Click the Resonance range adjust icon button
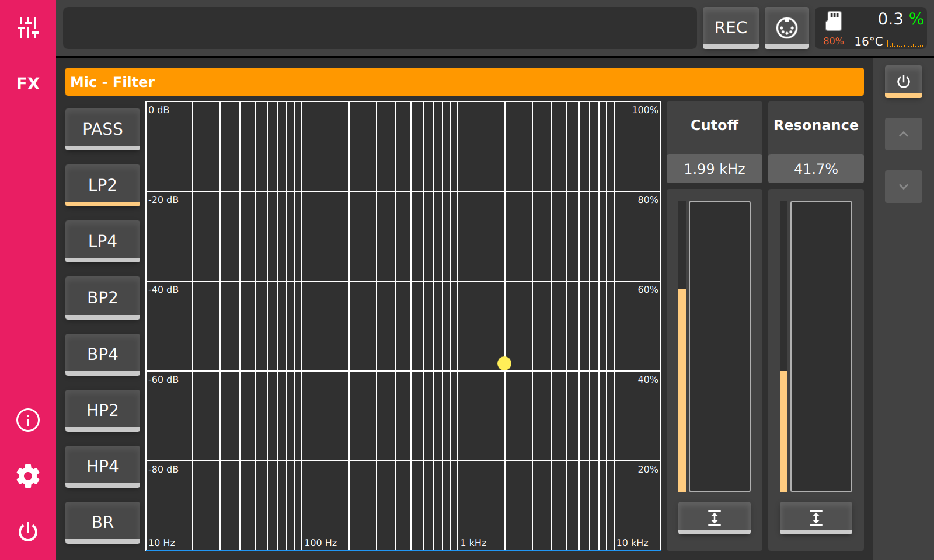The width and height of the screenshot is (934, 560). pyautogui.click(x=816, y=518)
